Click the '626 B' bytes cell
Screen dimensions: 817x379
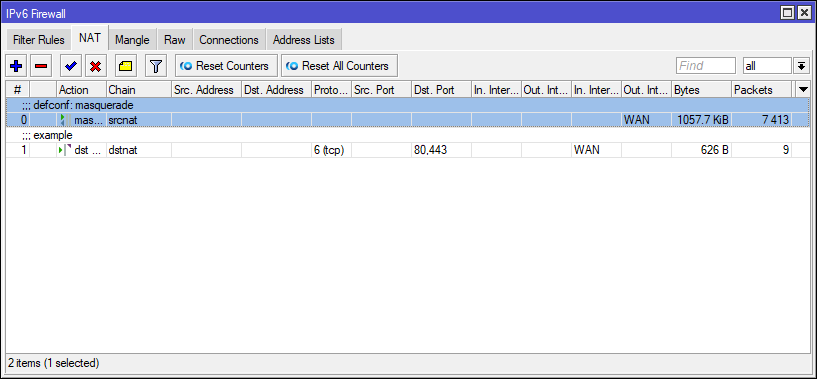(x=701, y=151)
